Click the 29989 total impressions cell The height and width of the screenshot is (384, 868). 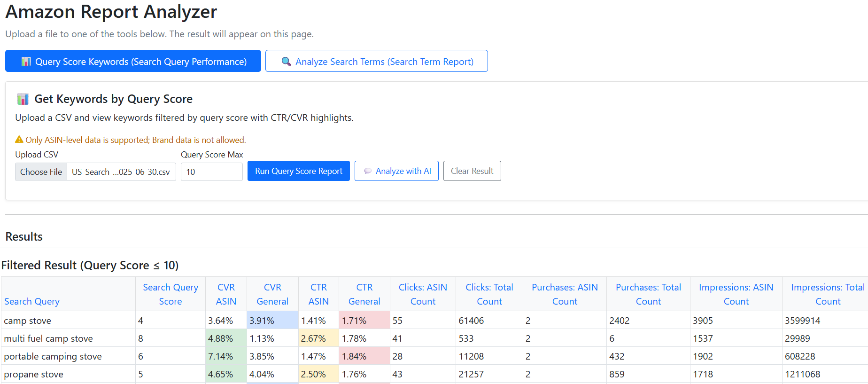pyautogui.click(x=825, y=338)
